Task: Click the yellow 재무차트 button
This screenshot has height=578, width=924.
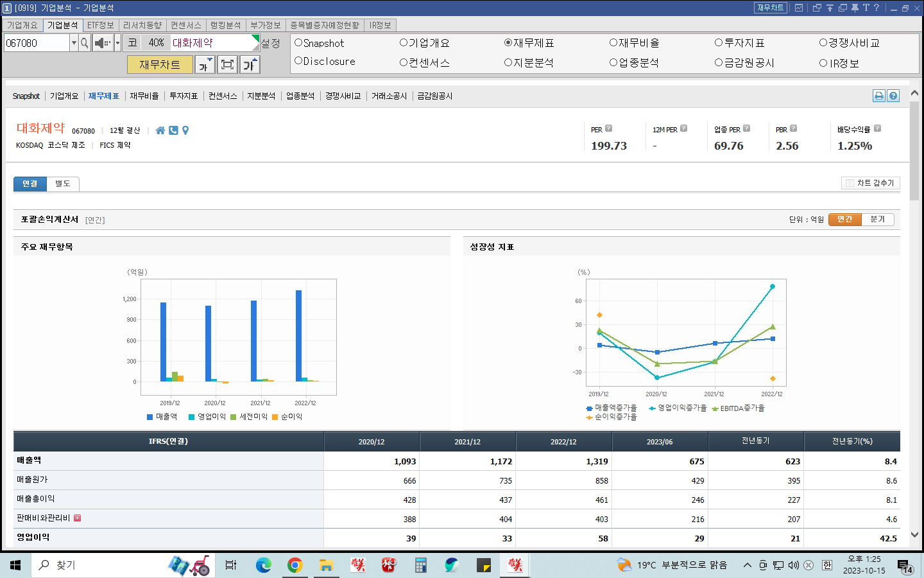Action: tap(160, 65)
